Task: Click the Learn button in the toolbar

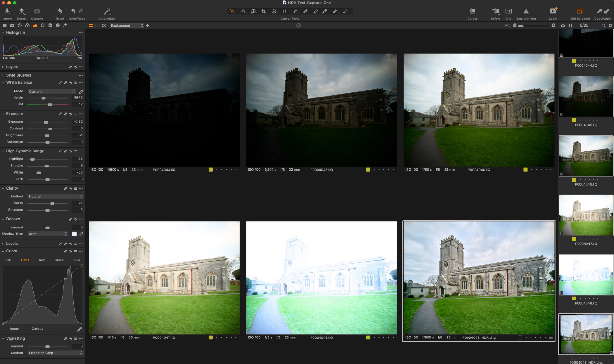Action: click(553, 11)
